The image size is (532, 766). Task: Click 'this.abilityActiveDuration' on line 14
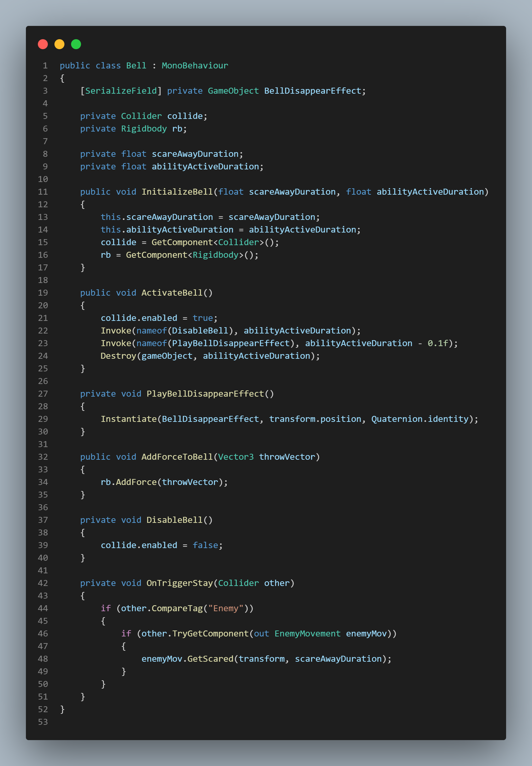click(x=167, y=230)
